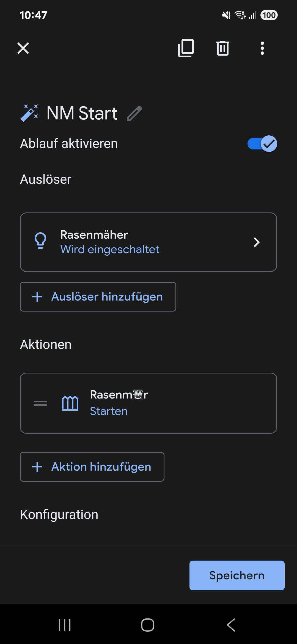Tap the magic wand routine icon

(29, 113)
